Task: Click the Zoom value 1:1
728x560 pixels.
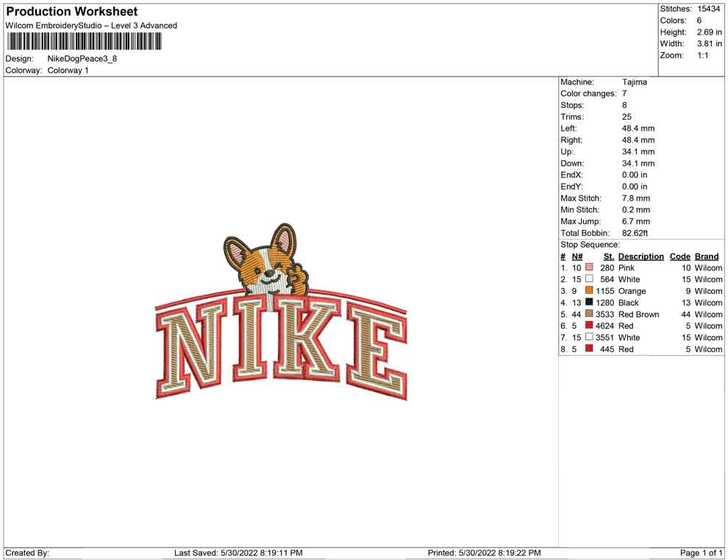Action: point(702,55)
